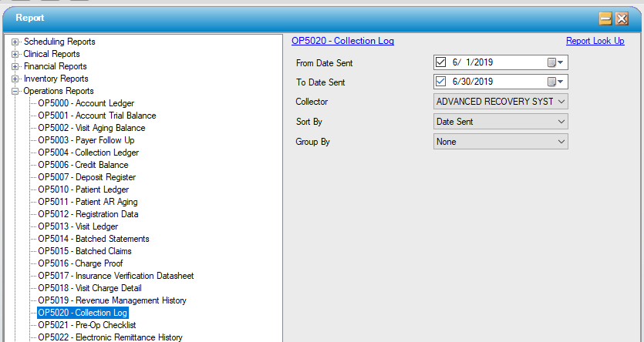Viewport: 644px width, 342px height.
Task: Collapse the Operations Reports node
Action: click(15, 91)
